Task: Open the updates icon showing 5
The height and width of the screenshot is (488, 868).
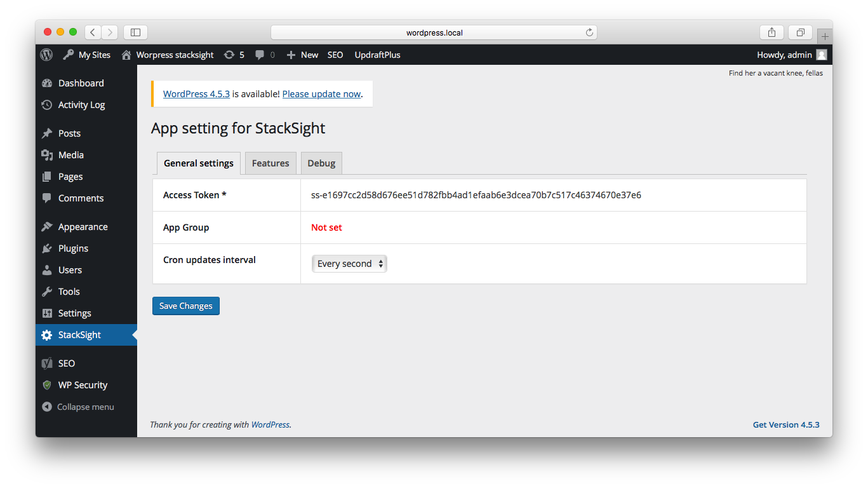Action: tap(229, 55)
